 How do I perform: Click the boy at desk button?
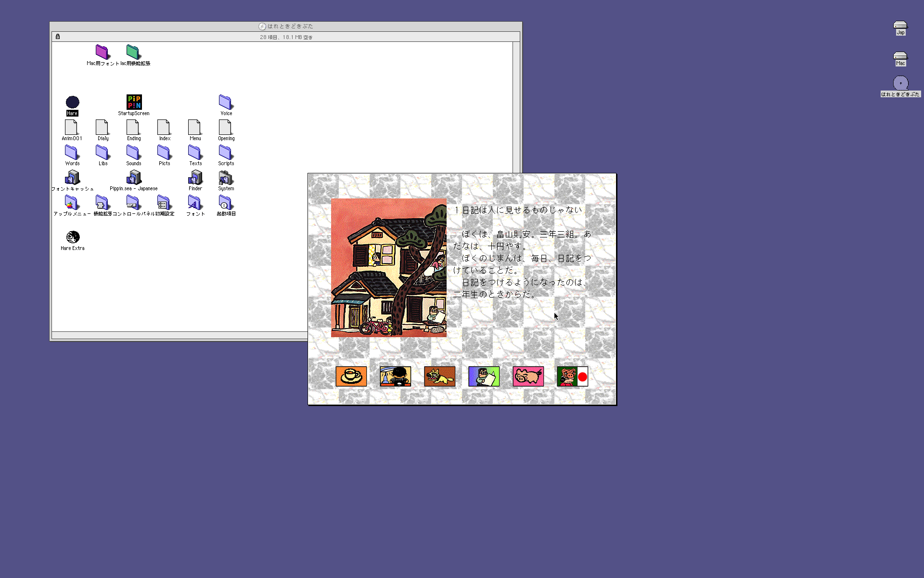click(x=395, y=376)
